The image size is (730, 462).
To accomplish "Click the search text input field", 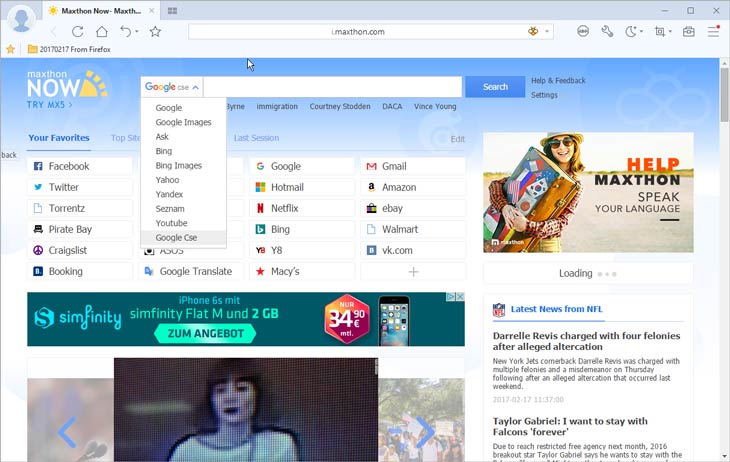I will tap(332, 87).
